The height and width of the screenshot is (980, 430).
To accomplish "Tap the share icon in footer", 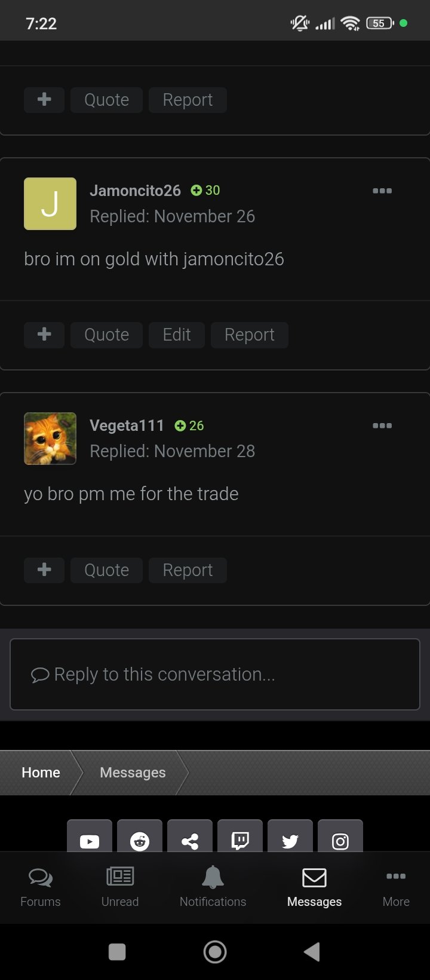I will tap(190, 837).
